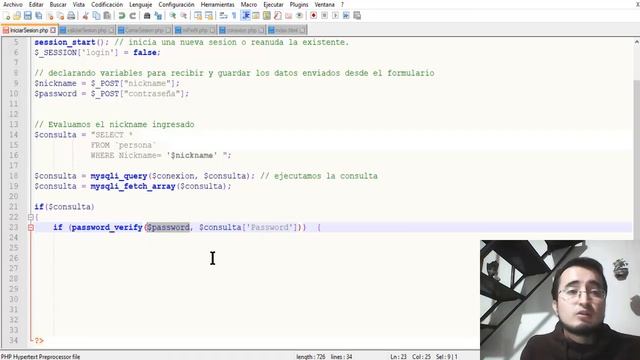Toggle file monitoring eye icon

click(x=300, y=16)
